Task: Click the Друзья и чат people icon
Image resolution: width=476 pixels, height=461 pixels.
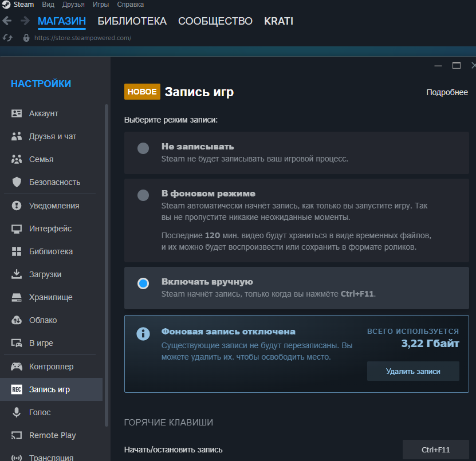Action: tap(17, 136)
